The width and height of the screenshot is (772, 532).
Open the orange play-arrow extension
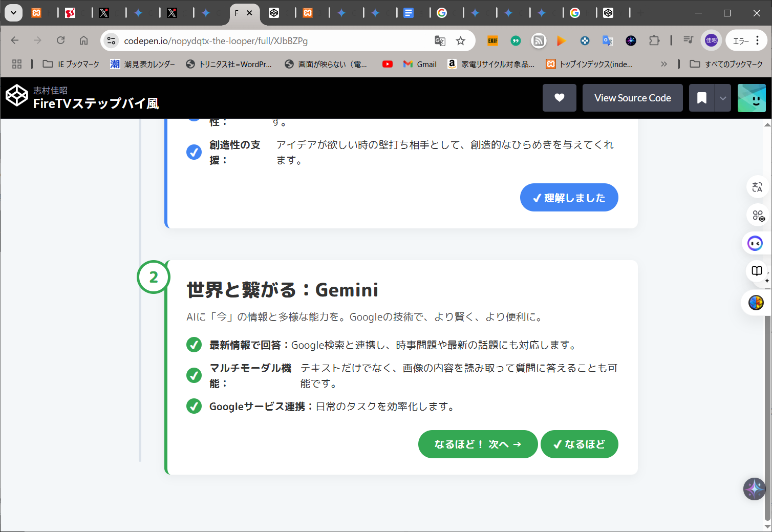(x=562, y=41)
